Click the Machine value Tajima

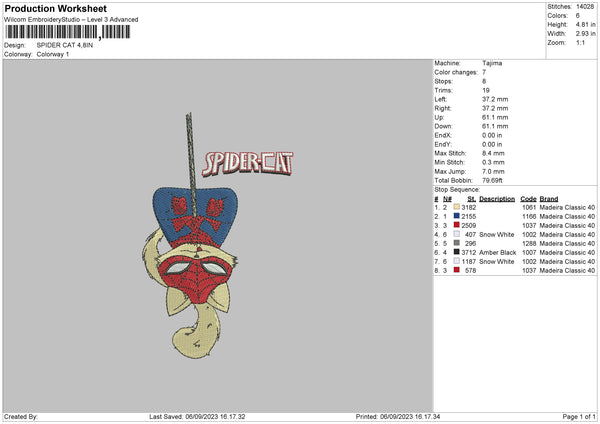coord(493,63)
